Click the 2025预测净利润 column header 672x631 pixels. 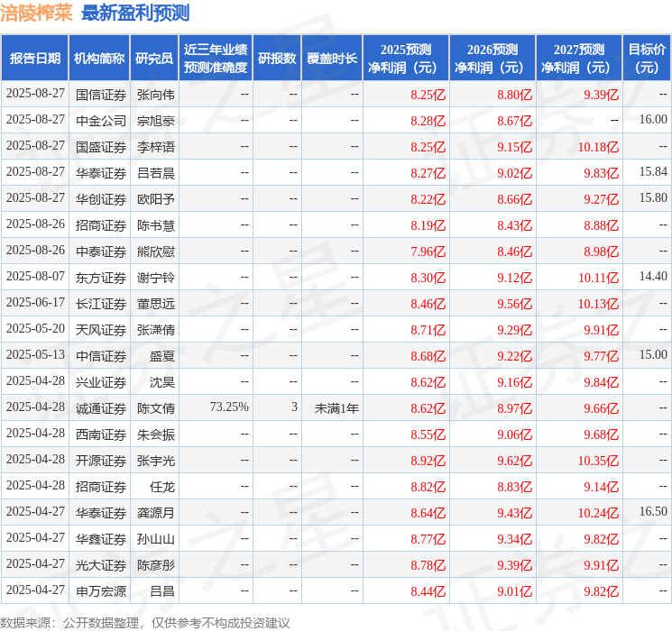tap(406, 59)
